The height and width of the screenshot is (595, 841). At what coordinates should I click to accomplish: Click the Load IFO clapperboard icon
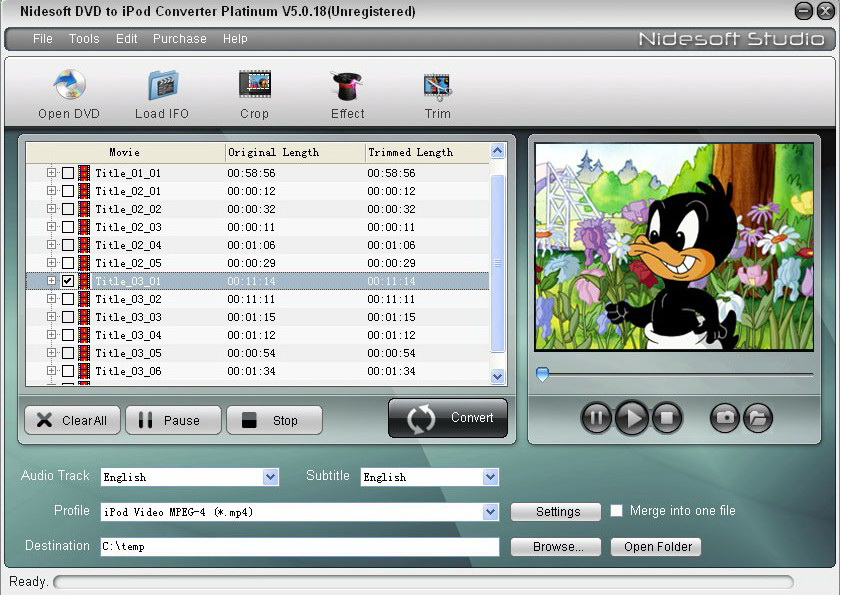click(162, 86)
